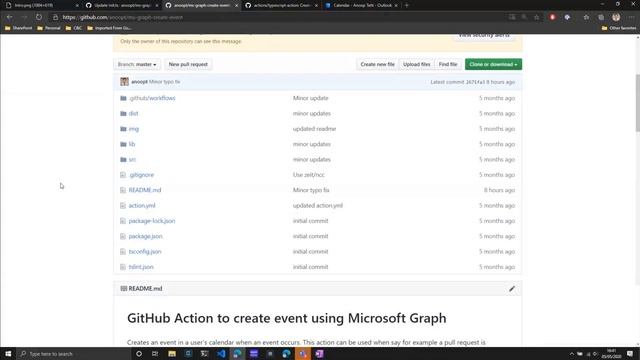Viewport: 640px width, 360px height.
Task: Open 'updated action.yml' commit message
Action: tap(318, 206)
